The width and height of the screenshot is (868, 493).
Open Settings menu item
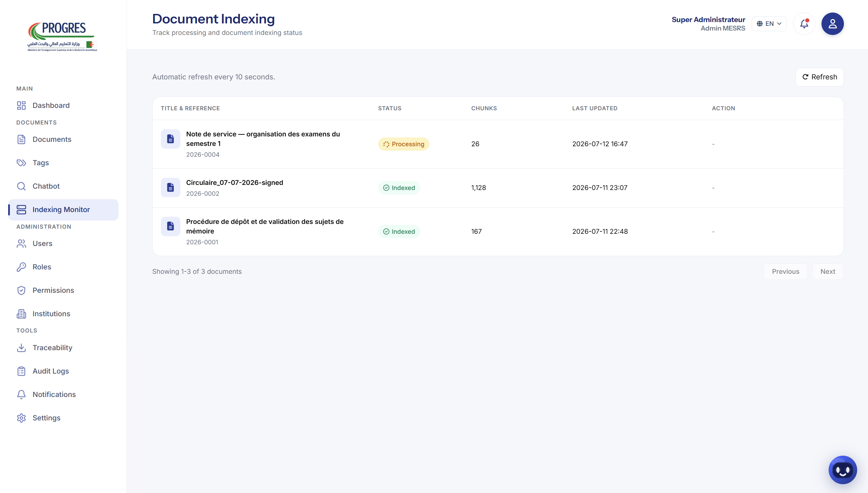click(x=63, y=418)
